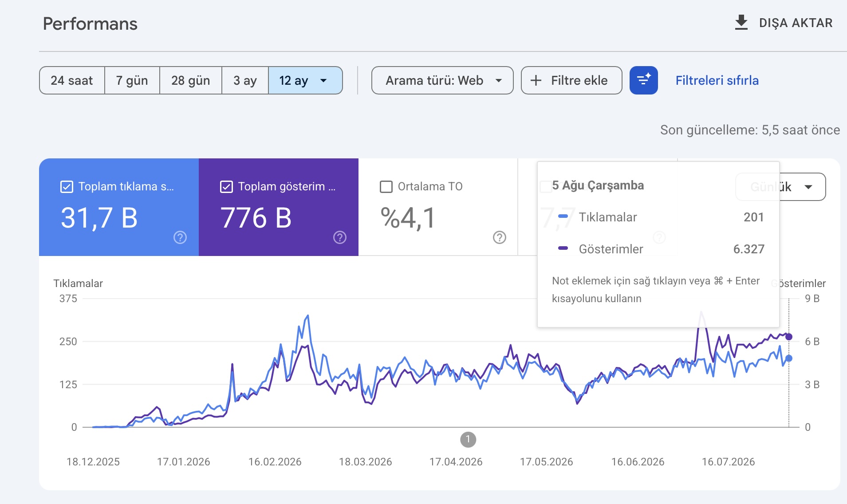Expand the Günlük granularity dropdown arrow
This screenshot has height=504, width=847.
[808, 187]
